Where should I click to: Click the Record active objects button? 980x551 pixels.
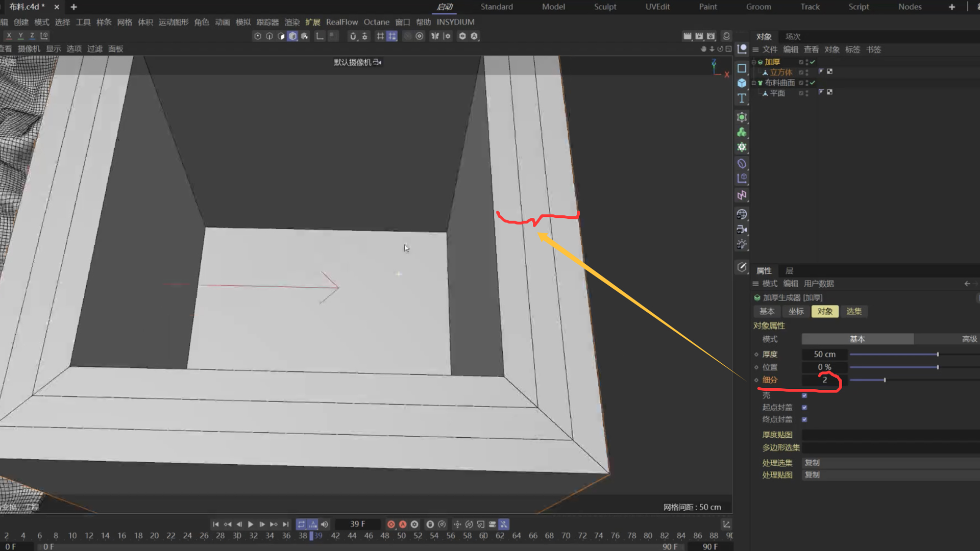391,524
